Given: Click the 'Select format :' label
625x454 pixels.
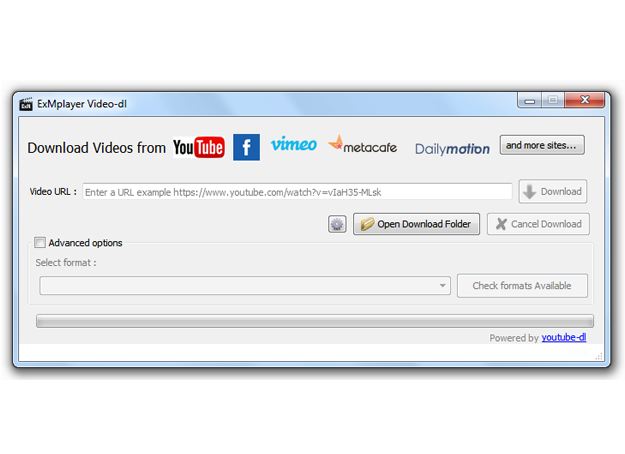Looking at the screenshot, I should click(66, 263).
